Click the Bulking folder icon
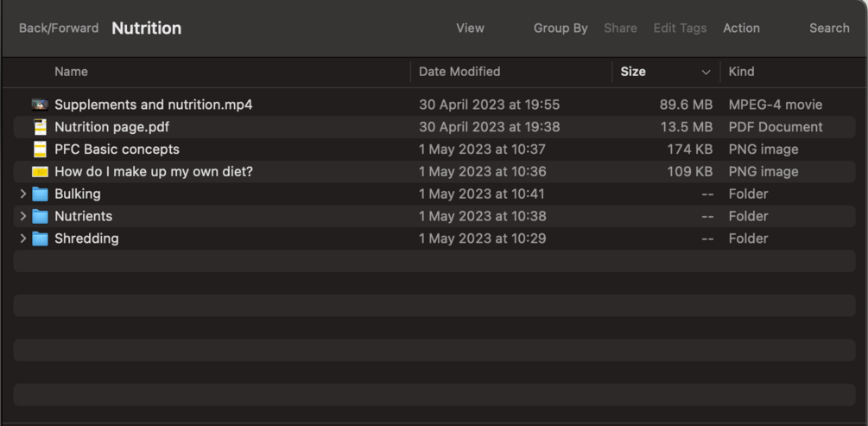The width and height of the screenshot is (868, 426). click(x=40, y=194)
